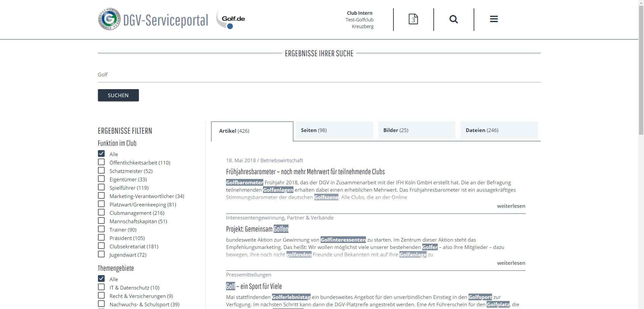Click the search field containing Golf
Image resolution: width=644 pixels, height=309 pixels.
pyautogui.click(x=319, y=74)
